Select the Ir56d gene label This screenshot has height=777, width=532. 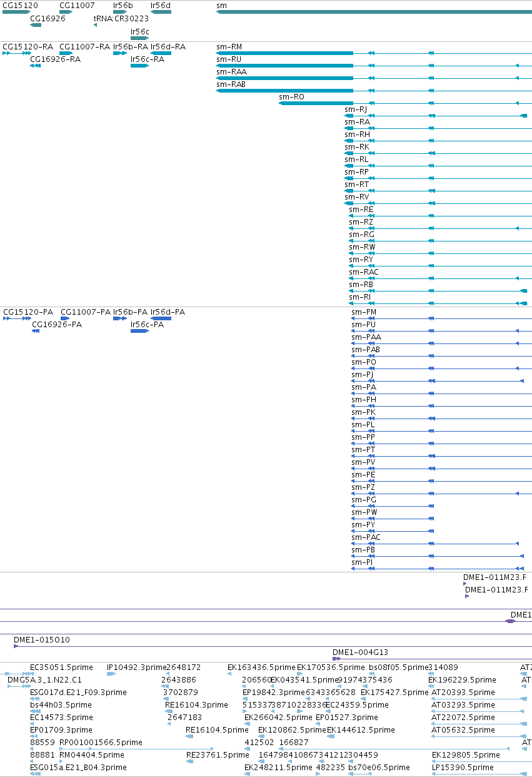pos(161,5)
